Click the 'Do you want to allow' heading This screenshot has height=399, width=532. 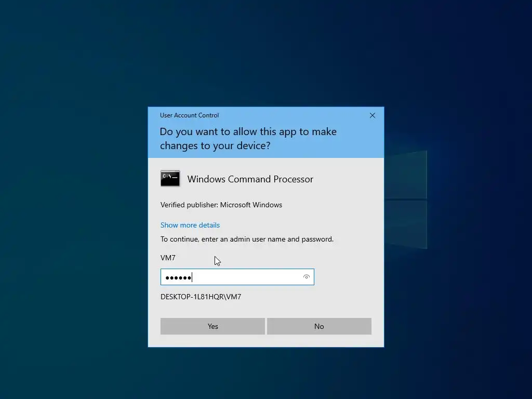[x=248, y=138]
